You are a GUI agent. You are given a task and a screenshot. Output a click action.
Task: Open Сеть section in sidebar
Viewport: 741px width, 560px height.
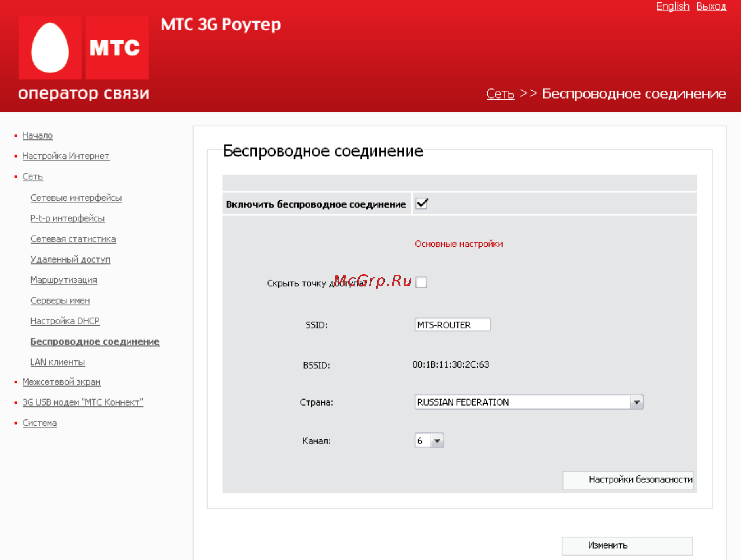pos(32,177)
